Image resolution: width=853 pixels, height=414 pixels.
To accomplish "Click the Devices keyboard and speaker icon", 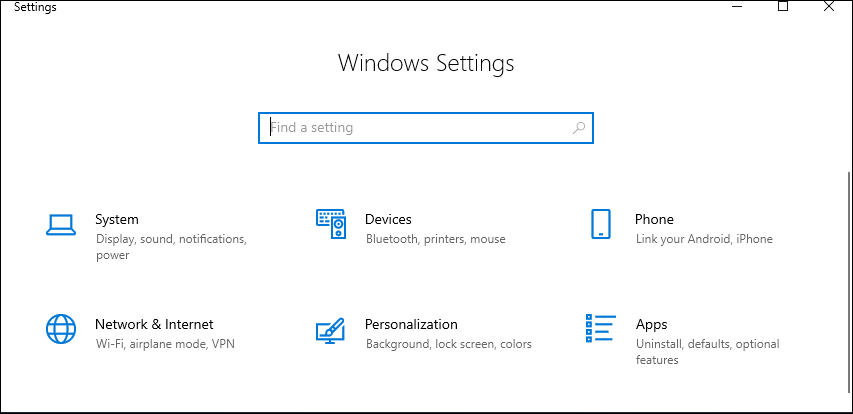I will [331, 224].
